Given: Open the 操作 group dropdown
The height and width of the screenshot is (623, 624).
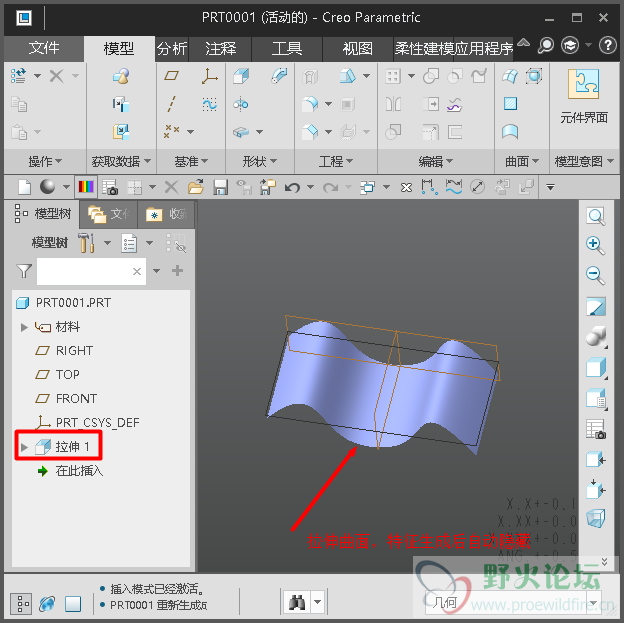Looking at the screenshot, I should [45, 161].
